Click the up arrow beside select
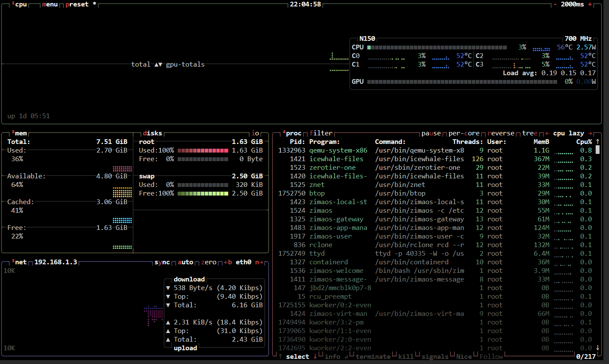The height and width of the screenshot is (364, 609). click(280, 356)
